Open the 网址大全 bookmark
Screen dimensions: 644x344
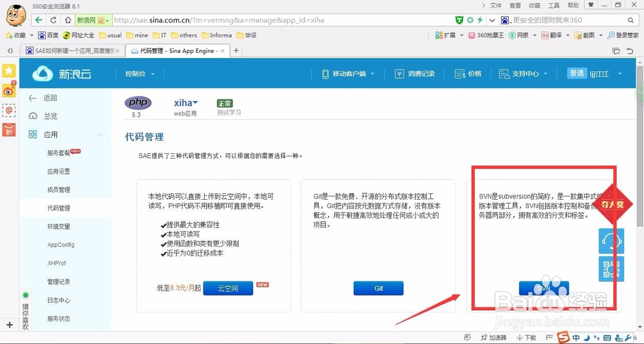79,35
